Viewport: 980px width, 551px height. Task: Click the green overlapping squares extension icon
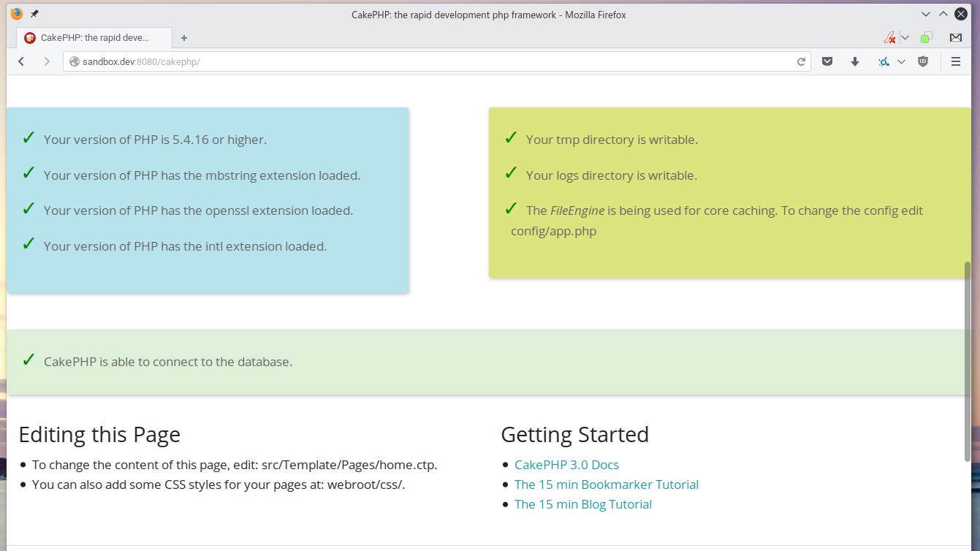[927, 38]
